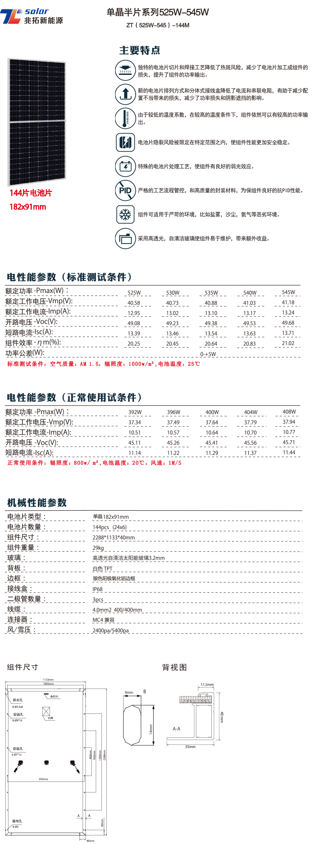
Task: Click the cell type value 单晶182x91mm
Action: coord(111,517)
